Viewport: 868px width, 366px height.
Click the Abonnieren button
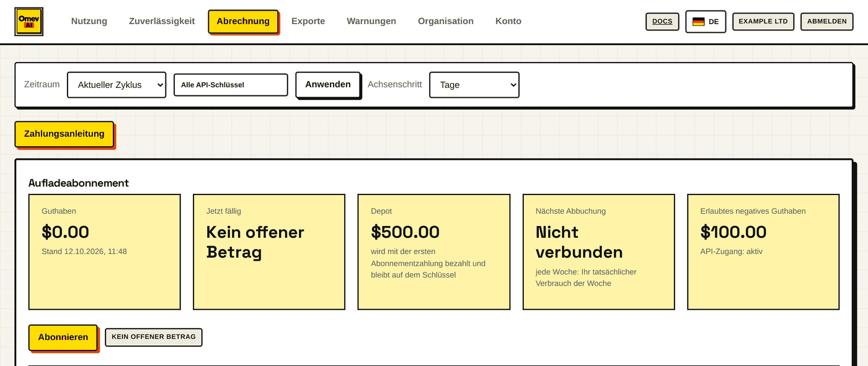click(63, 338)
